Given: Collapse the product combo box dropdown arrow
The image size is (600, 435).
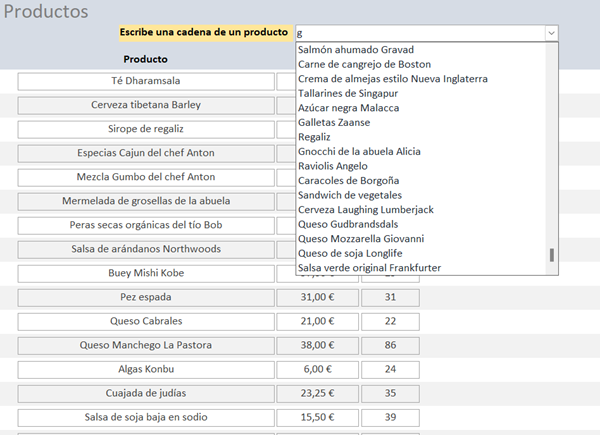Looking at the screenshot, I should pyautogui.click(x=551, y=33).
